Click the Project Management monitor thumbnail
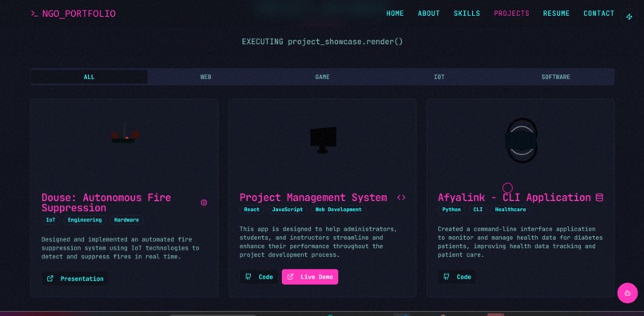 [x=324, y=140]
